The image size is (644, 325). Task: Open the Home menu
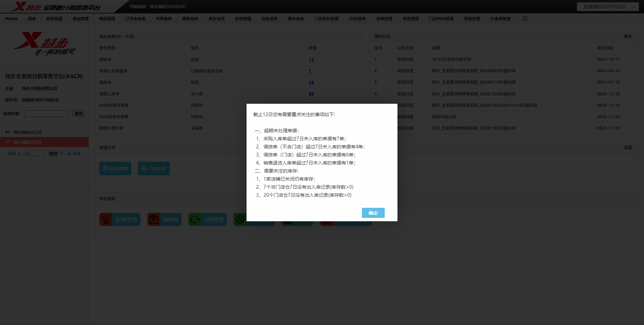pyautogui.click(x=11, y=19)
